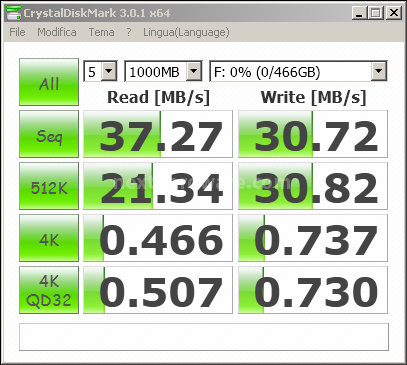Run all benchmarks with All button
The width and height of the screenshot is (407, 365).
[49, 82]
